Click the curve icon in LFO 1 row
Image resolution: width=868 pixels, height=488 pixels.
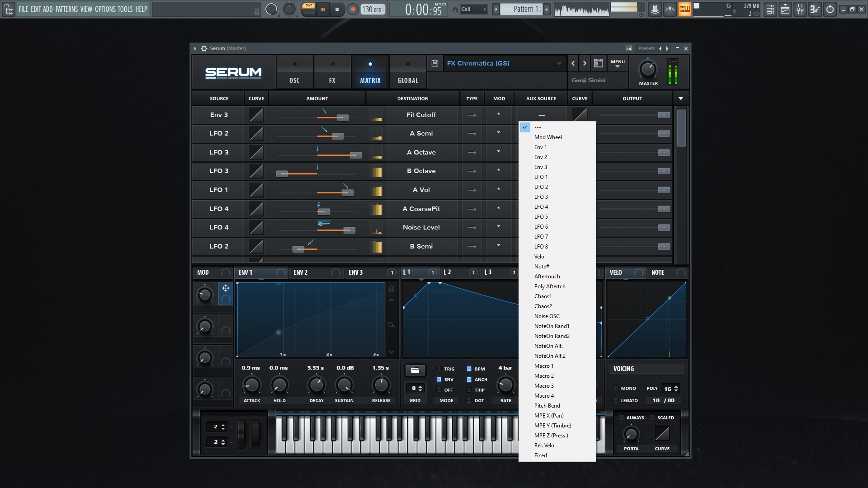tap(256, 190)
